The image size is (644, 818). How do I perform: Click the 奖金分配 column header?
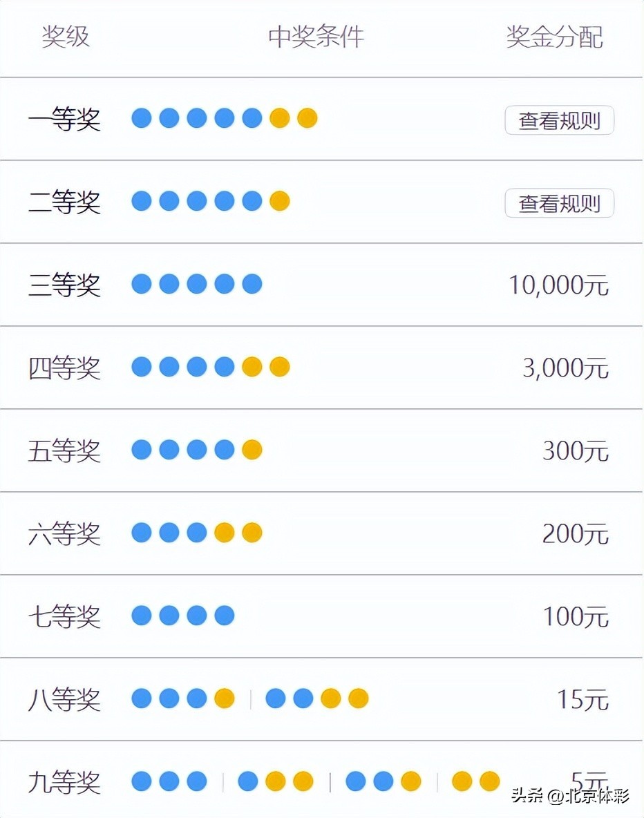coord(554,37)
